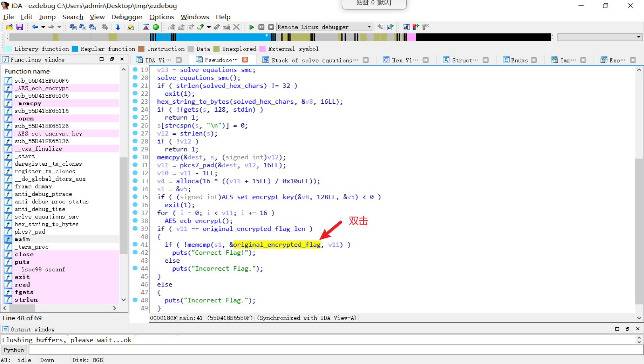Click the refresh memory green arrow icon
644x364 pixels.
click(390, 27)
